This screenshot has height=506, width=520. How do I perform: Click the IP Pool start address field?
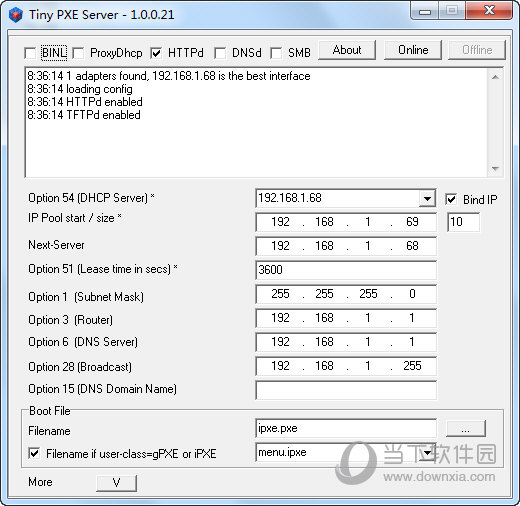click(x=346, y=222)
